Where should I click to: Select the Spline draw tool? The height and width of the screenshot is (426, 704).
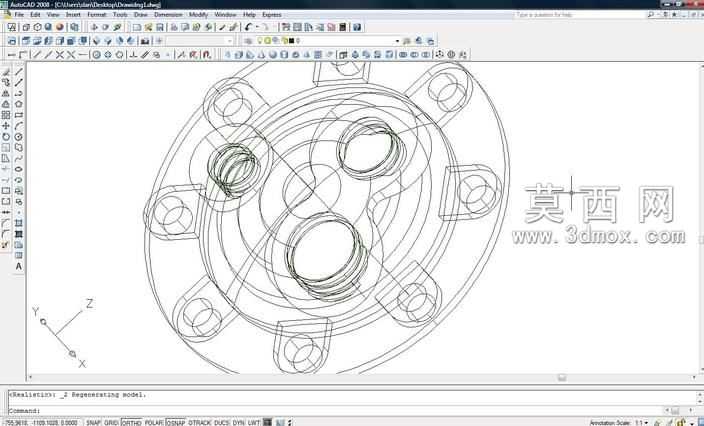tap(18, 158)
